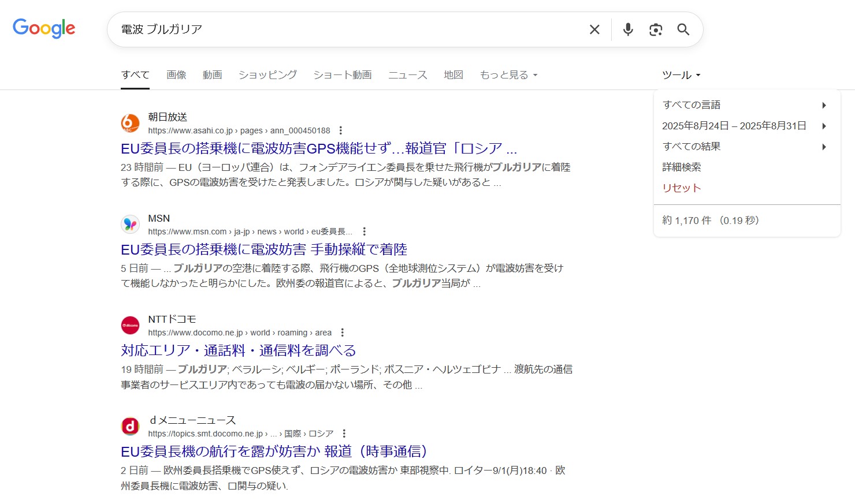855x504 pixels.
Task: Click the MSN source name
Action: [x=159, y=218]
